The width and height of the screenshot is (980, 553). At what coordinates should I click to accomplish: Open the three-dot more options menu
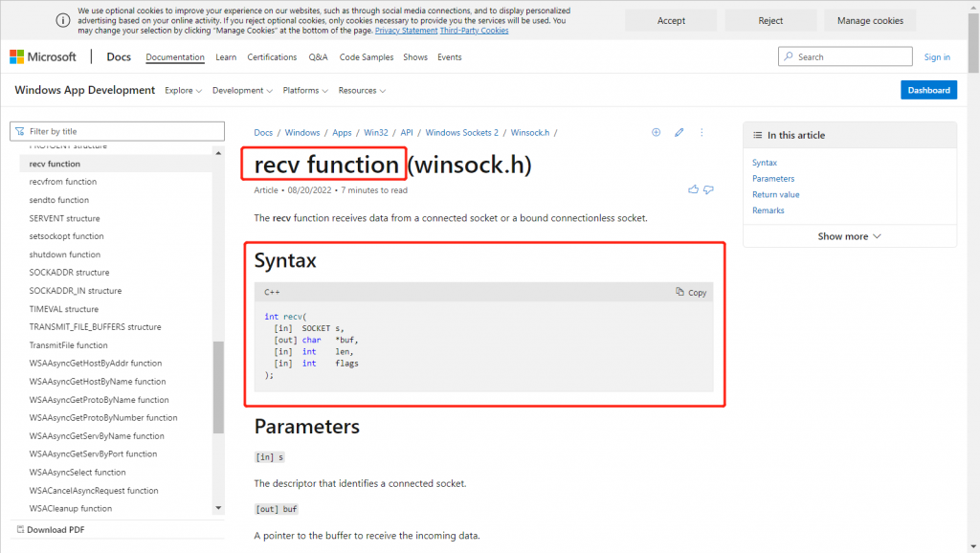[702, 132]
